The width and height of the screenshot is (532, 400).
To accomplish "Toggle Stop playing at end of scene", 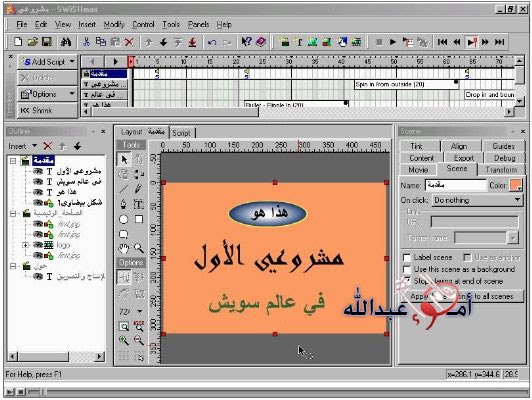I will click(406, 281).
